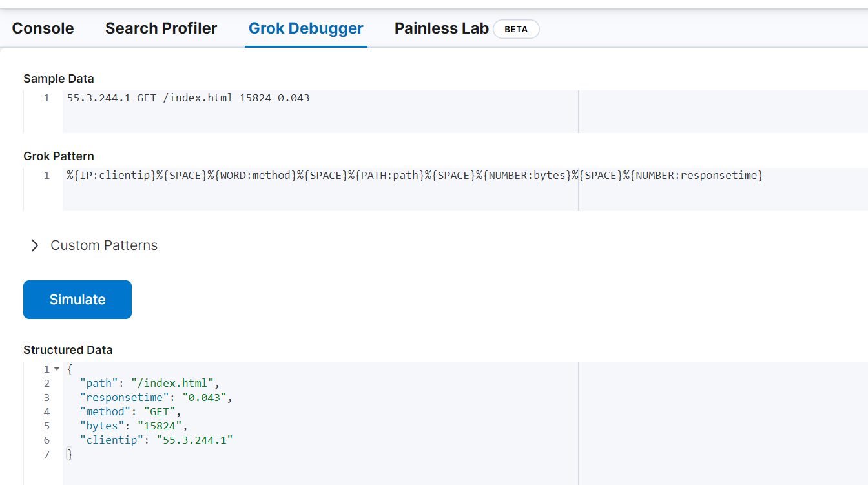The image size is (868, 485).
Task: Click the %{IP:clientip} token in Grok Pattern
Action: click(111, 176)
